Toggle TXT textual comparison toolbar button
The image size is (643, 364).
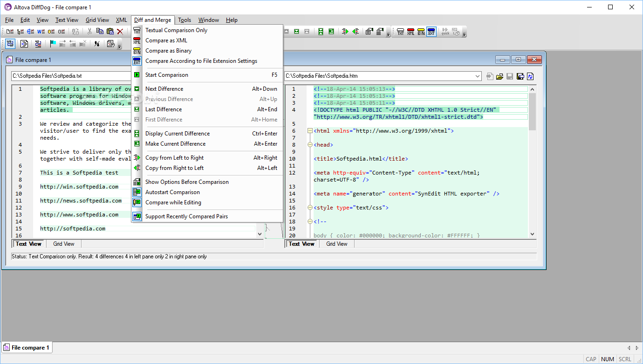(x=400, y=32)
